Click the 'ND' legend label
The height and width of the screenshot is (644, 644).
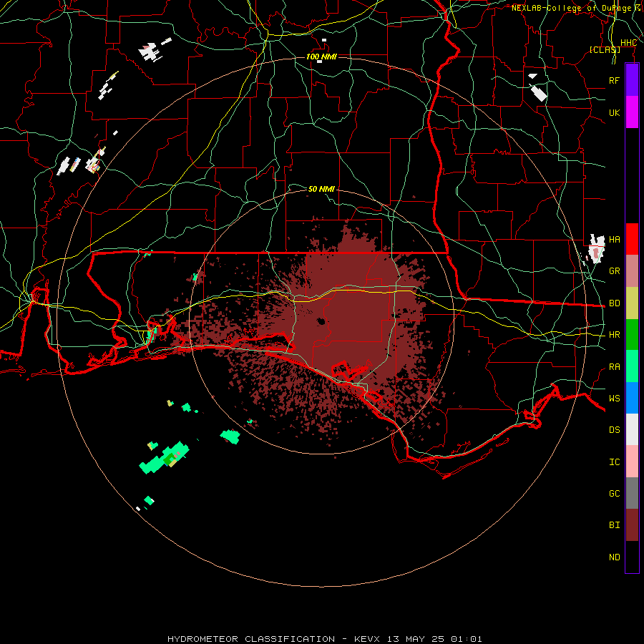coord(615,557)
